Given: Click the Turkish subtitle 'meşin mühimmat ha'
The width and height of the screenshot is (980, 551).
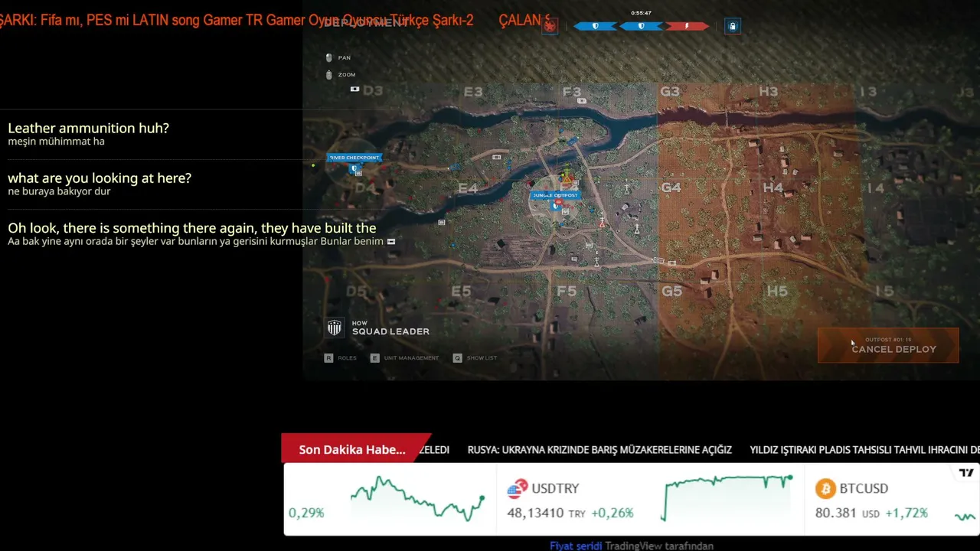Looking at the screenshot, I should 56,142.
